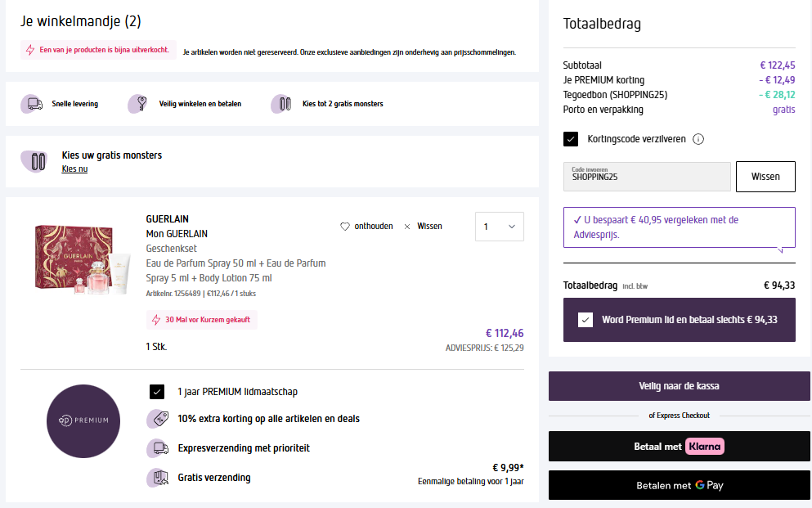Open the Guerlain gift set product thumbnail

click(81, 260)
